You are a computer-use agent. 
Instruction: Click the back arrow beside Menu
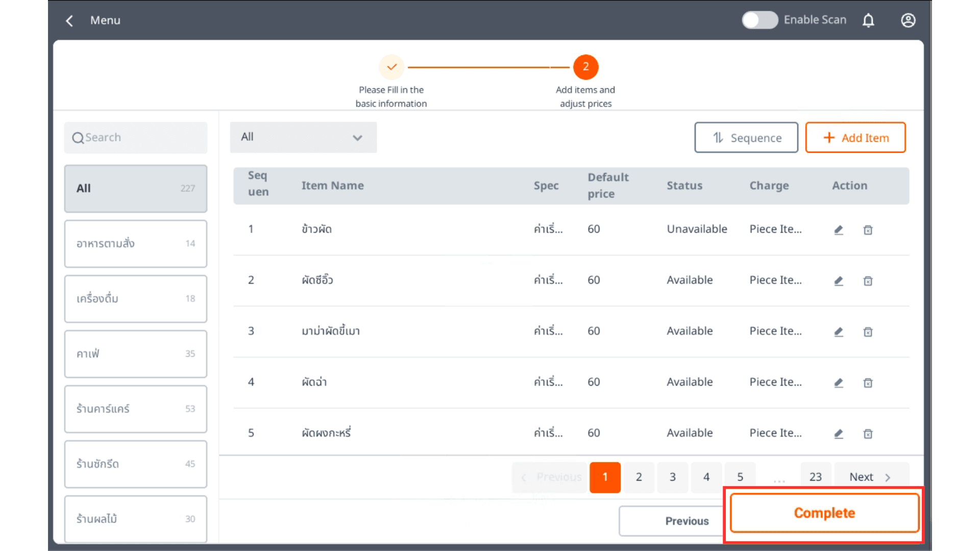(x=69, y=20)
